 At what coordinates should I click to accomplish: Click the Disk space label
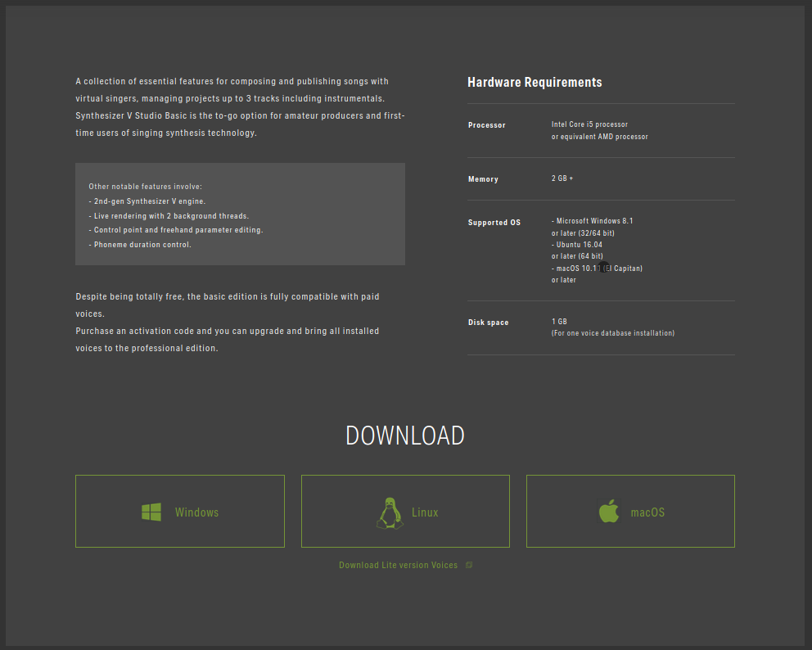click(x=489, y=323)
